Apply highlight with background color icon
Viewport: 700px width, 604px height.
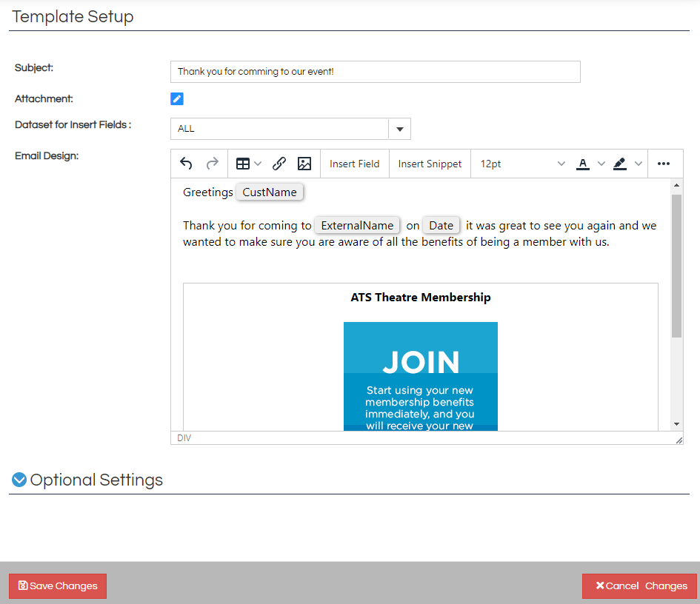coord(620,164)
